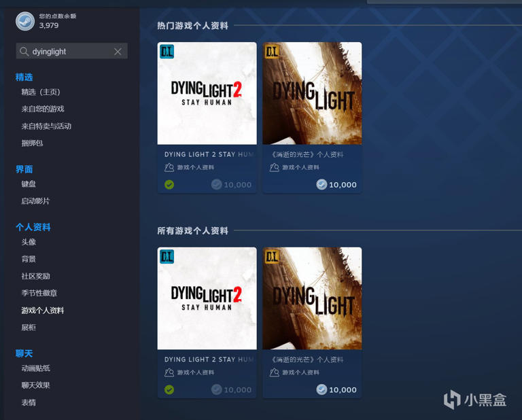Open 键盘 under 界面 category
The image size is (522, 420).
(x=29, y=183)
